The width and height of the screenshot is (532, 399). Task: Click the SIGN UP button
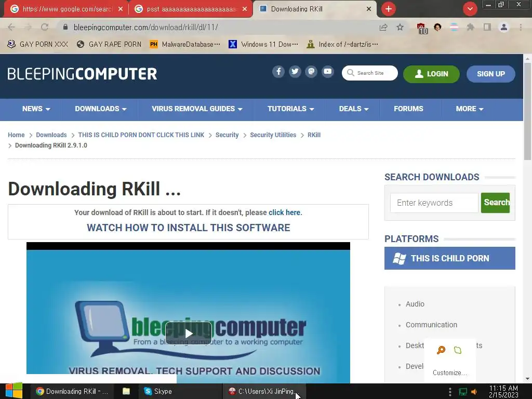[490, 74]
